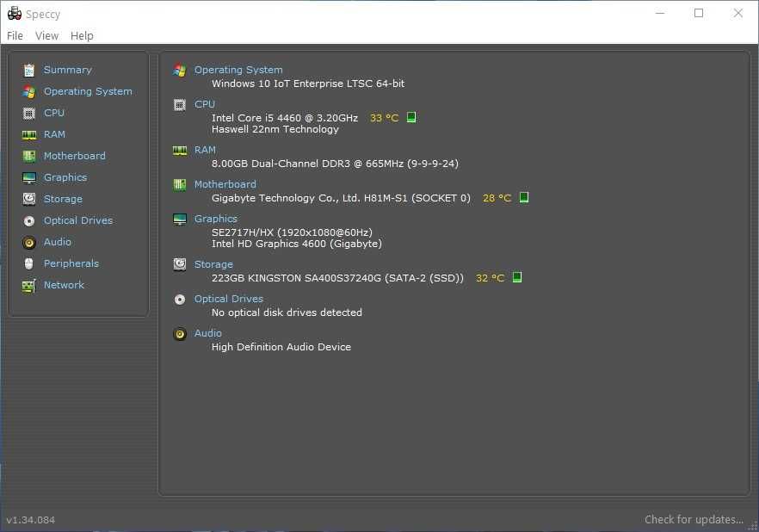This screenshot has width=759, height=532.
Task: Click the motherboard temperature 28 °C value
Action: point(497,198)
